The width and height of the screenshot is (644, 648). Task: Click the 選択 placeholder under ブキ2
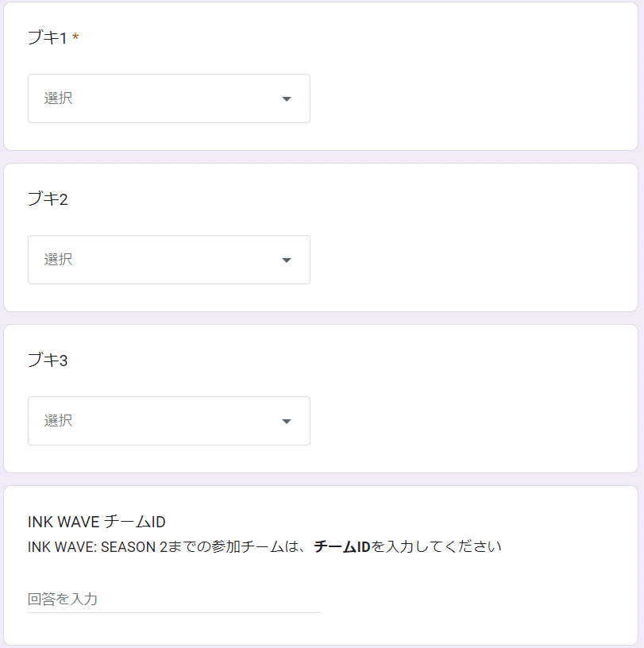[x=58, y=260]
